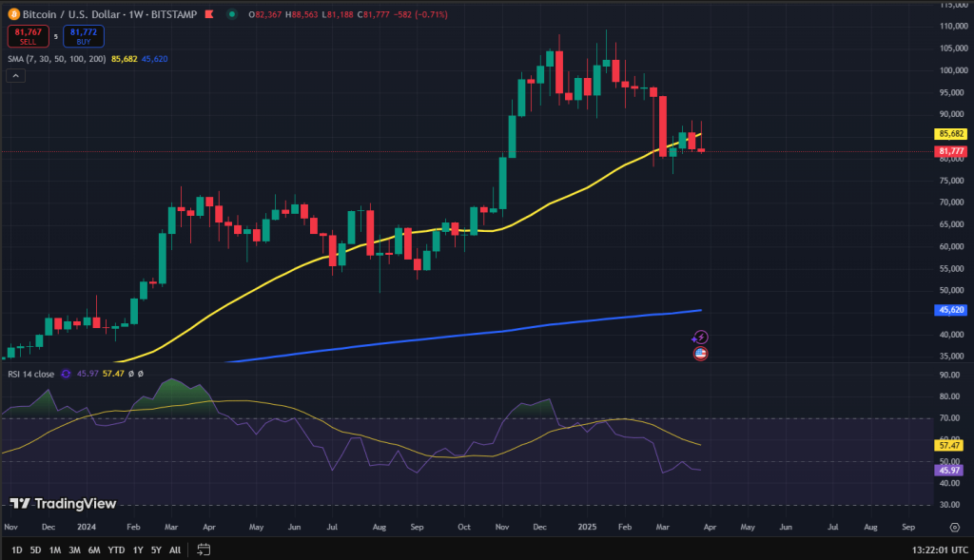This screenshot has height=560, width=974.
Task: Click the US flag economic event icon
Action: pos(700,354)
